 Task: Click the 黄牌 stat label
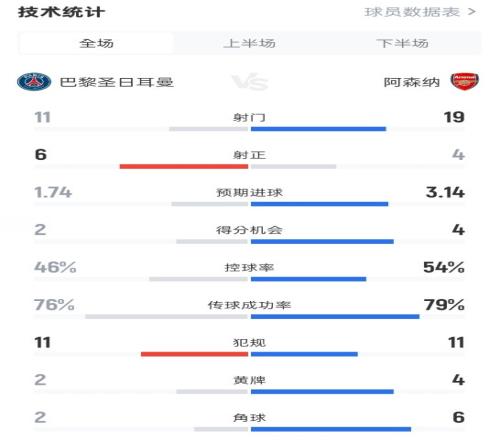249,380
